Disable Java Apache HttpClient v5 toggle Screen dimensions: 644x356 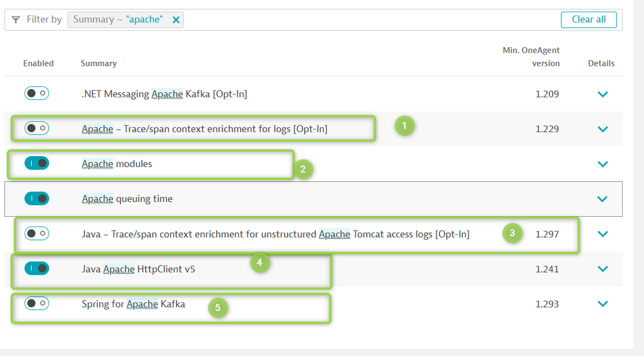pos(37,268)
